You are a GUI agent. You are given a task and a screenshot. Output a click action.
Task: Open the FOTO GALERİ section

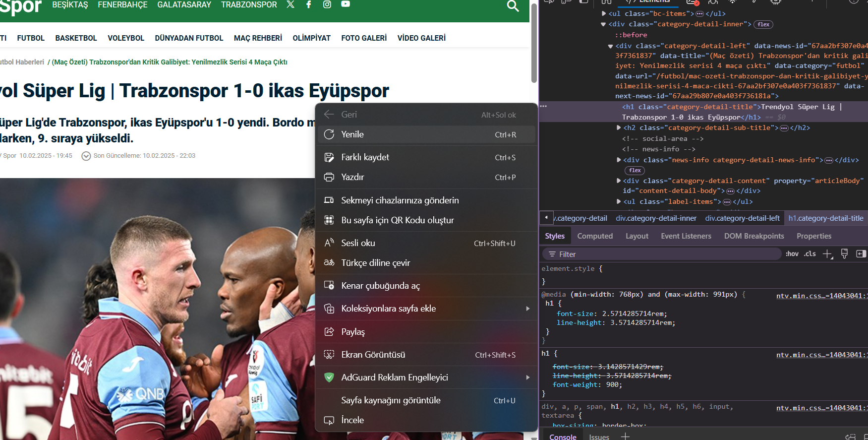(364, 38)
